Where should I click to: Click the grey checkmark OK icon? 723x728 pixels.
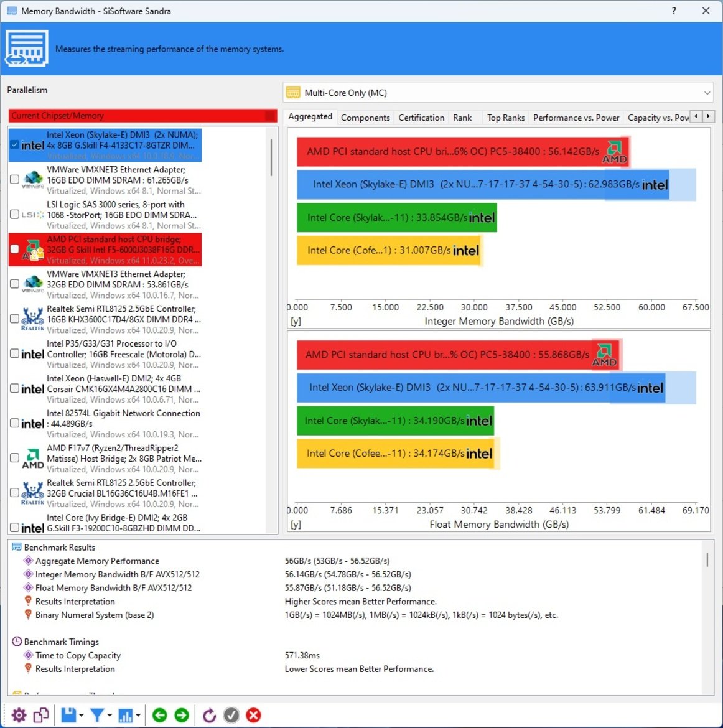click(231, 715)
